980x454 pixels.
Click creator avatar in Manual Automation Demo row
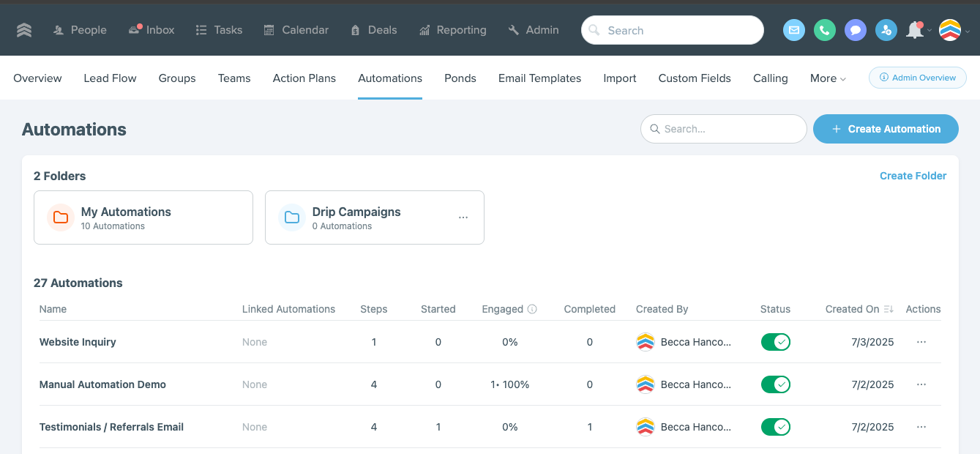point(645,384)
